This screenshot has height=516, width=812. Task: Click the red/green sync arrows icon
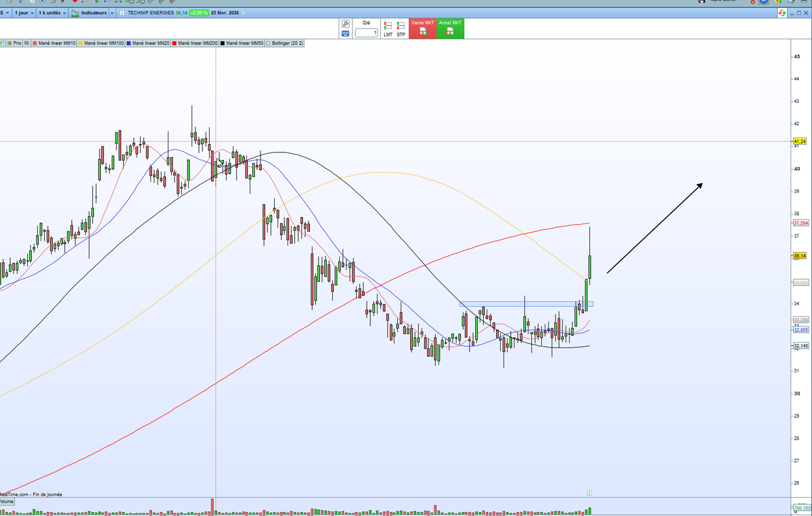point(782,14)
